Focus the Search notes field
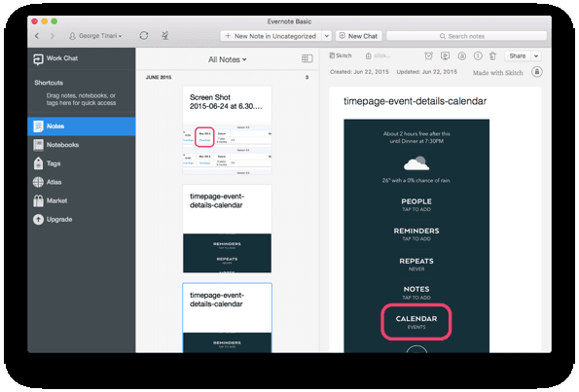The image size is (579, 392). (466, 36)
